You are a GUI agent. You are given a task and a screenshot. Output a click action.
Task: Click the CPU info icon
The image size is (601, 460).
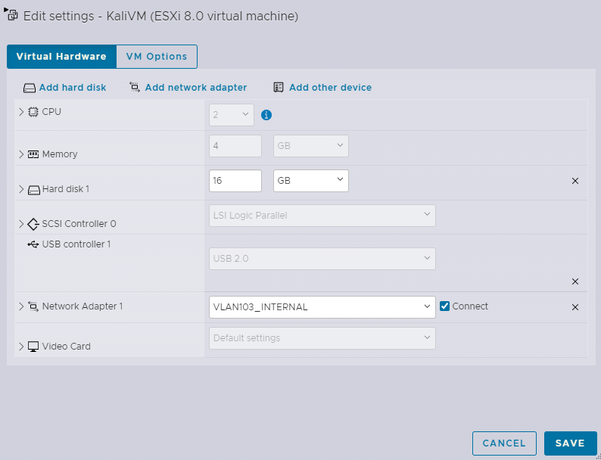(267, 115)
